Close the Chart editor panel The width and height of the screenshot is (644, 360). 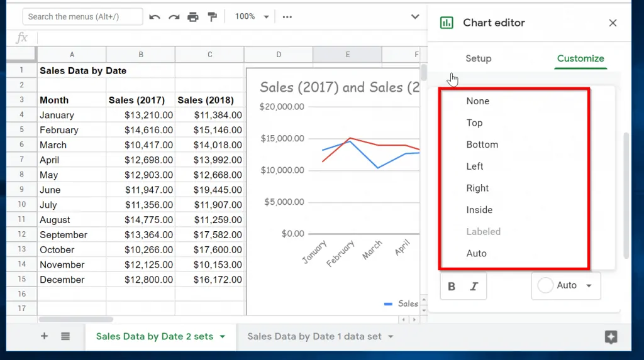pyautogui.click(x=613, y=23)
